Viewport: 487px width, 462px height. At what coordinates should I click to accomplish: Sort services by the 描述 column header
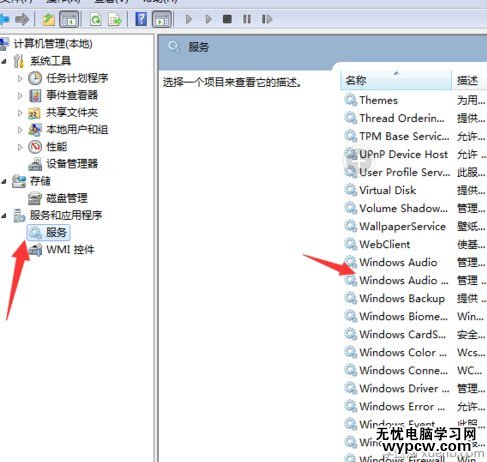click(469, 80)
